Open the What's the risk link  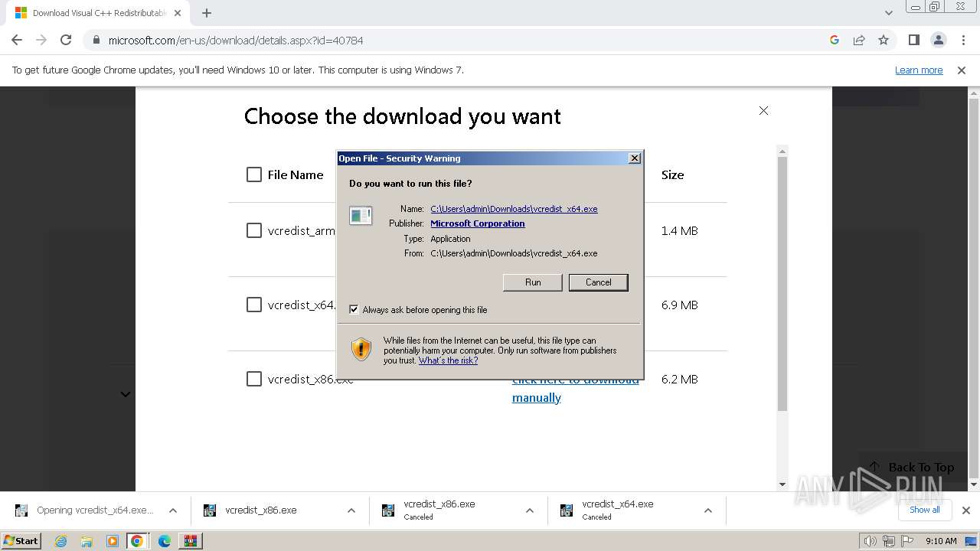click(448, 360)
